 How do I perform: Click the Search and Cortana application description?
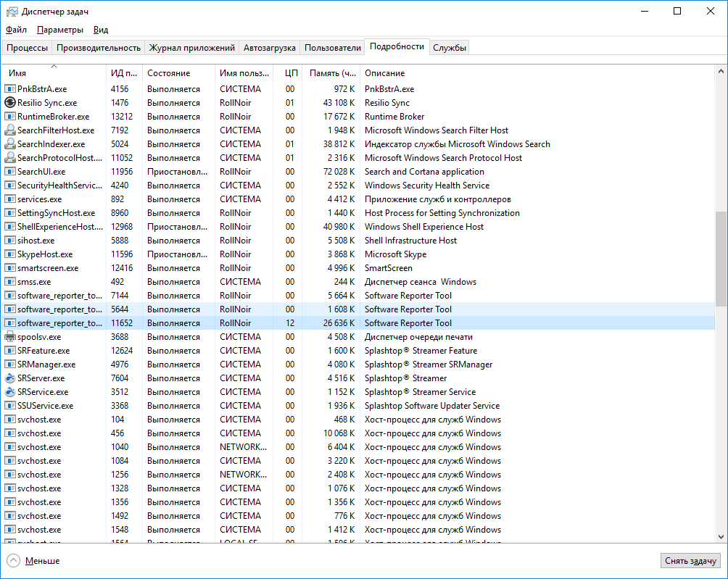click(424, 172)
